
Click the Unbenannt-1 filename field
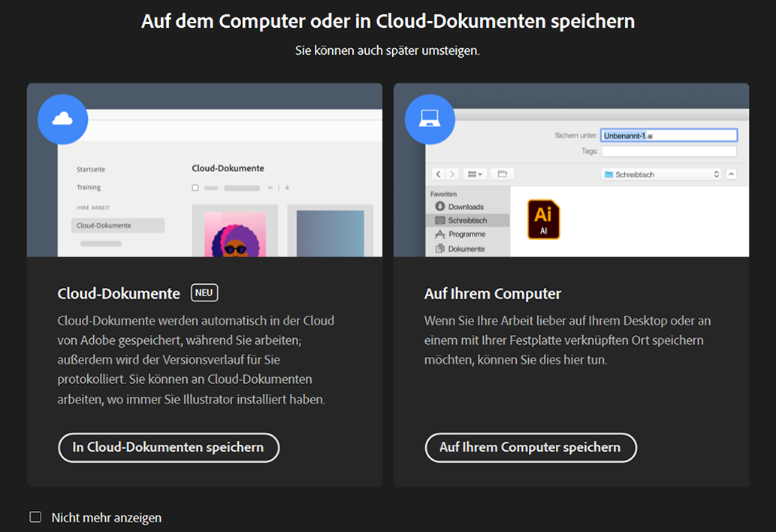click(x=667, y=135)
